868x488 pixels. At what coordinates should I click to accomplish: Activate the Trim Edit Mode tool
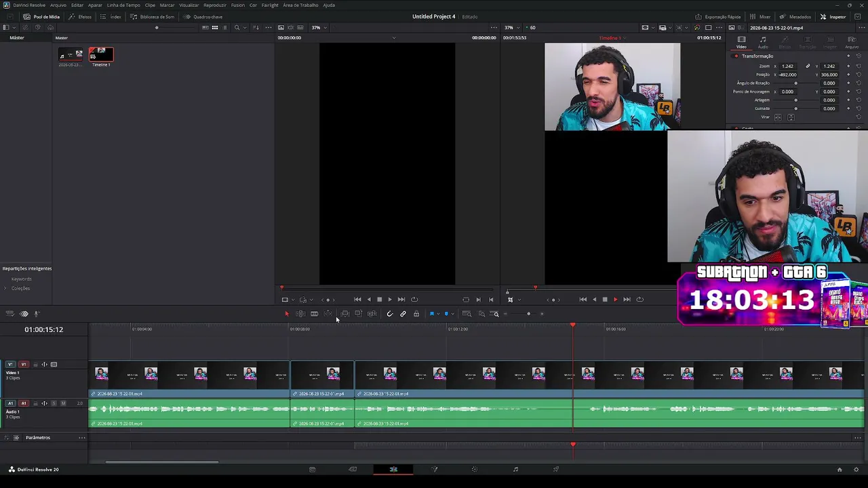(300, 314)
